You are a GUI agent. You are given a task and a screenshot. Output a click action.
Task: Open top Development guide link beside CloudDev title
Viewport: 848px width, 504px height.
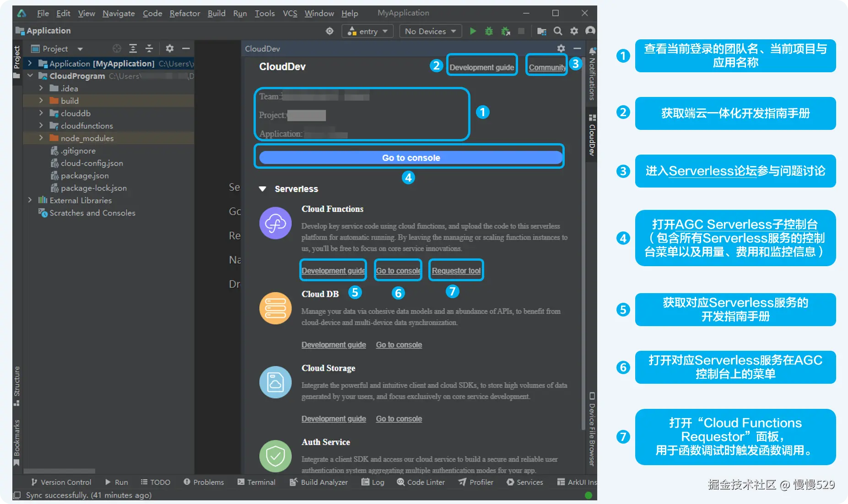tap(481, 67)
